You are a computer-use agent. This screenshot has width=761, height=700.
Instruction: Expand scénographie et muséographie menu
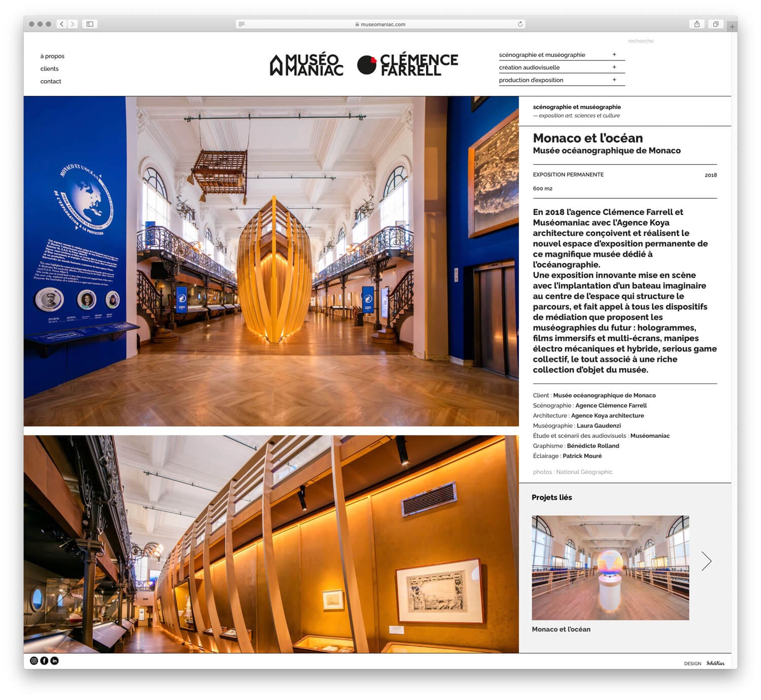(614, 55)
